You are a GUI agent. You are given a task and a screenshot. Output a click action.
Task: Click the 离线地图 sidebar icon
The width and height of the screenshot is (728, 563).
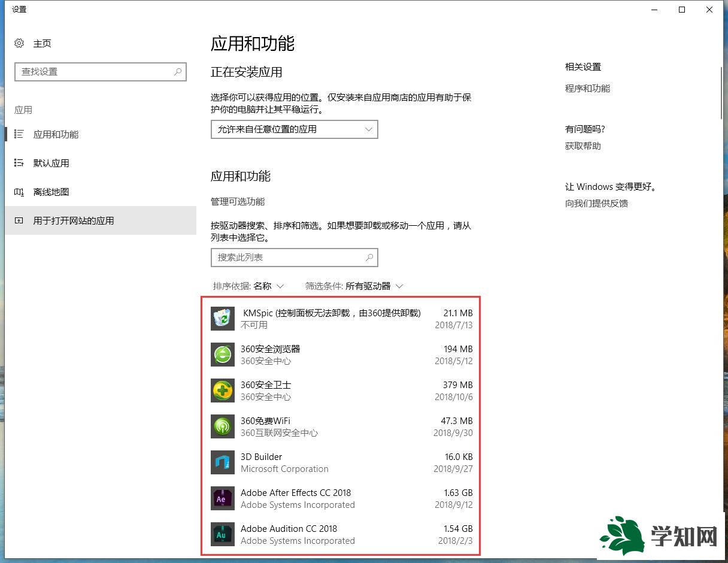20,192
